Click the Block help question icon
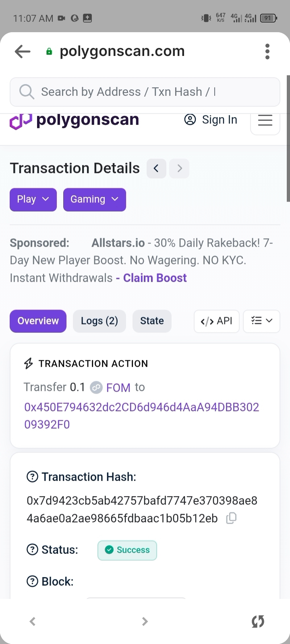Image resolution: width=290 pixels, height=644 pixels. [32, 581]
